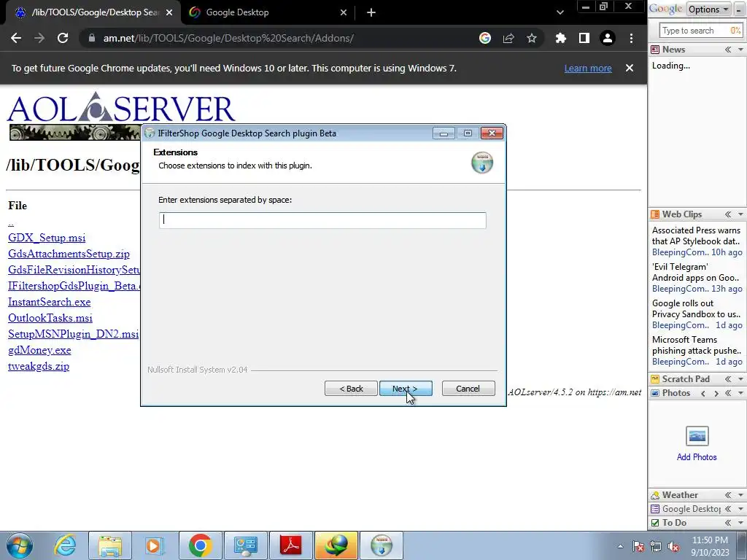Expand the To Do gadget chevron

[x=728, y=523]
